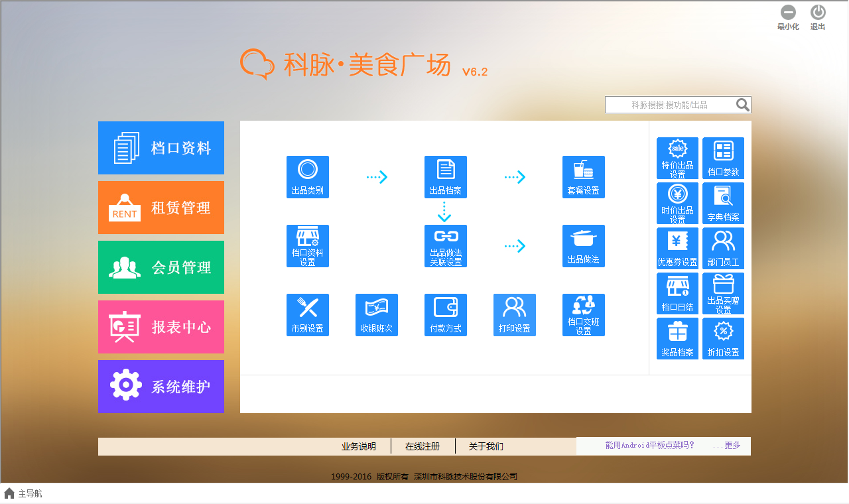Image resolution: width=849 pixels, height=504 pixels.
Task: Open the 出品做法 pot icon
Action: [583, 246]
